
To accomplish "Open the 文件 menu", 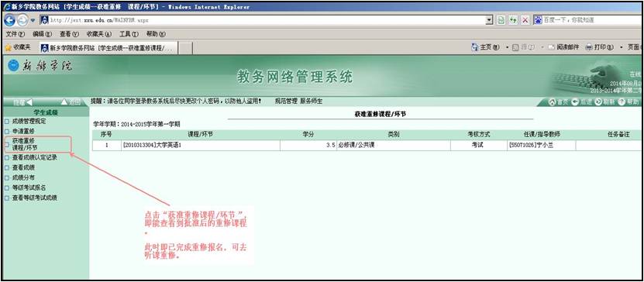I will [15, 35].
